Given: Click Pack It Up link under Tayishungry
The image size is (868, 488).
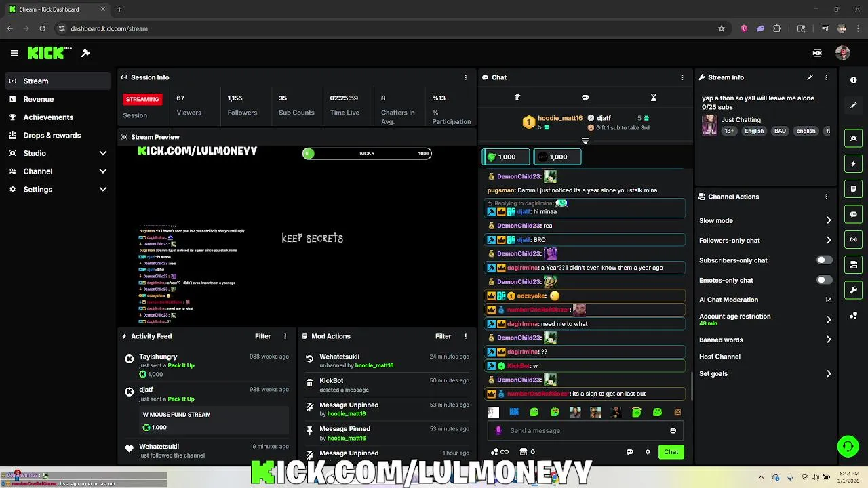Looking at the screenshot, I should tap(180, 365).
